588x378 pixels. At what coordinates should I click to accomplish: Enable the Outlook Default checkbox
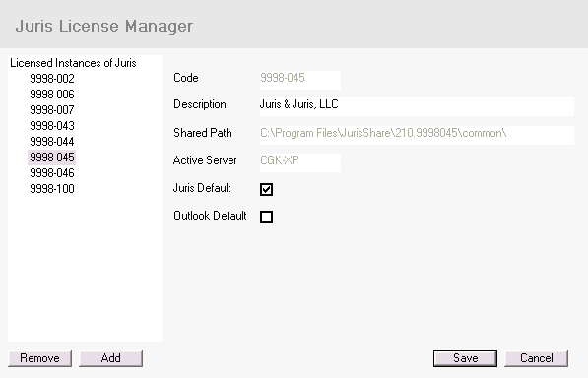266,217
